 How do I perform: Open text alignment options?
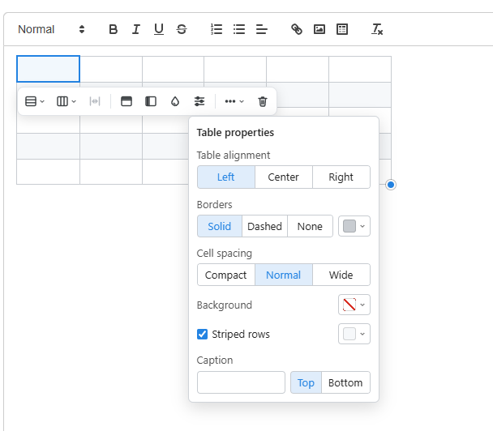(x=262, y=29)
